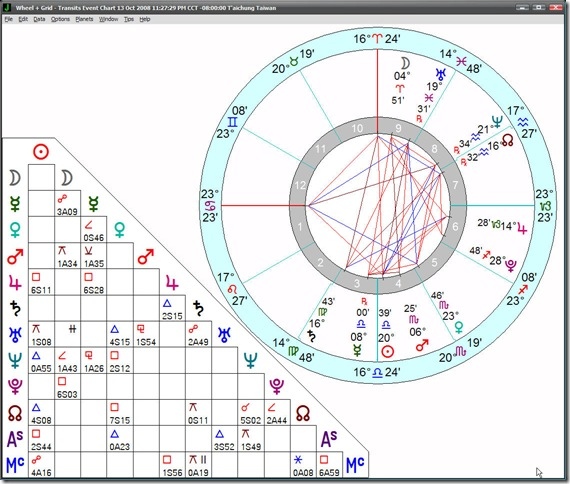Click aspect value 5S02 in the grid
570x484 pixels.
point(250,421)
